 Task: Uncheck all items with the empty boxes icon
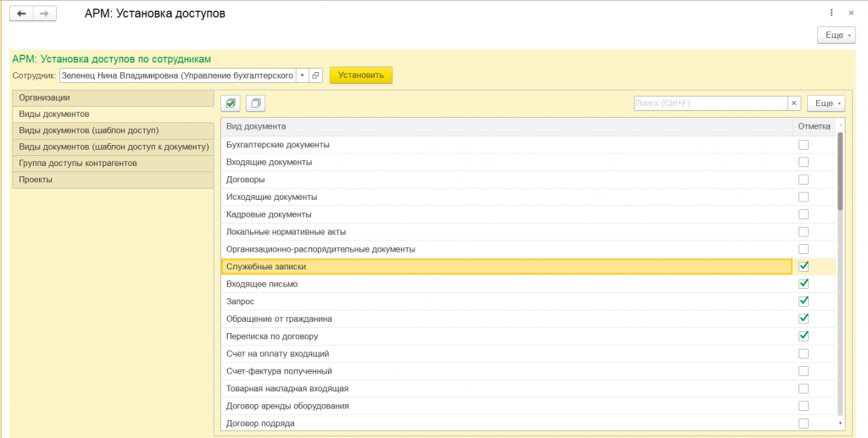[x=256, y=103]
